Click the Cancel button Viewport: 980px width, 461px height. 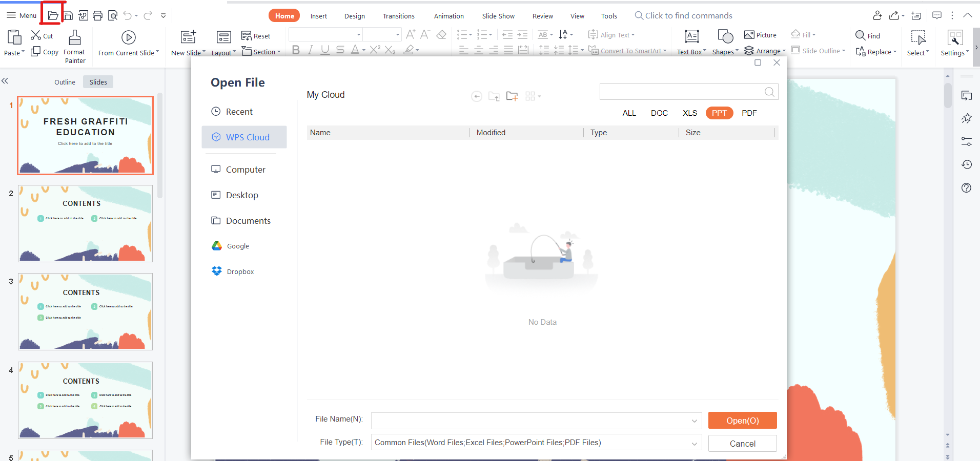742,443
